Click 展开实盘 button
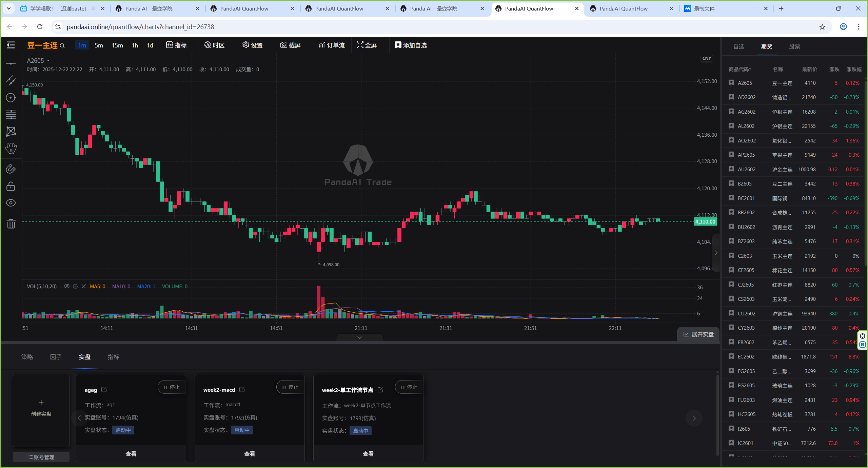 (x=698, y=334)
